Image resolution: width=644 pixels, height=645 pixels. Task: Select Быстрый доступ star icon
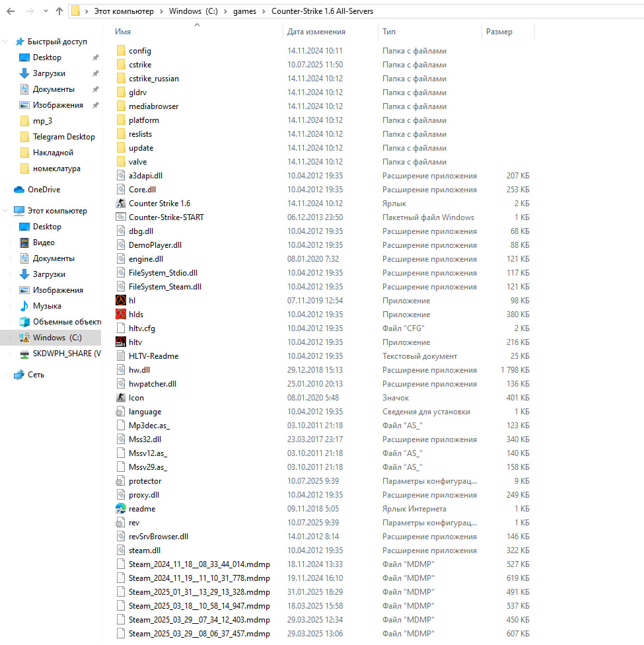click(19, 42)
